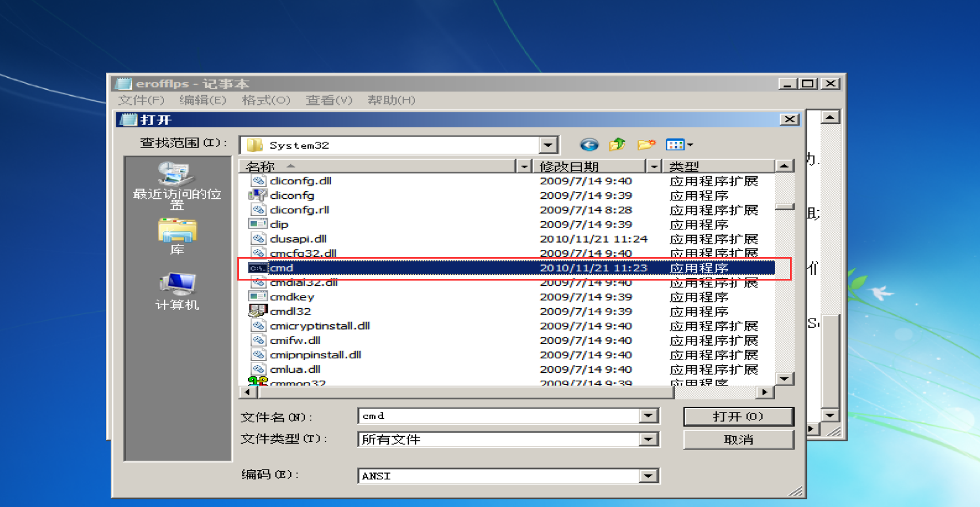Viewport: 980px width, 507px height.
Task: Open the 查看 menu in Notepad
Action: [329, 100]
